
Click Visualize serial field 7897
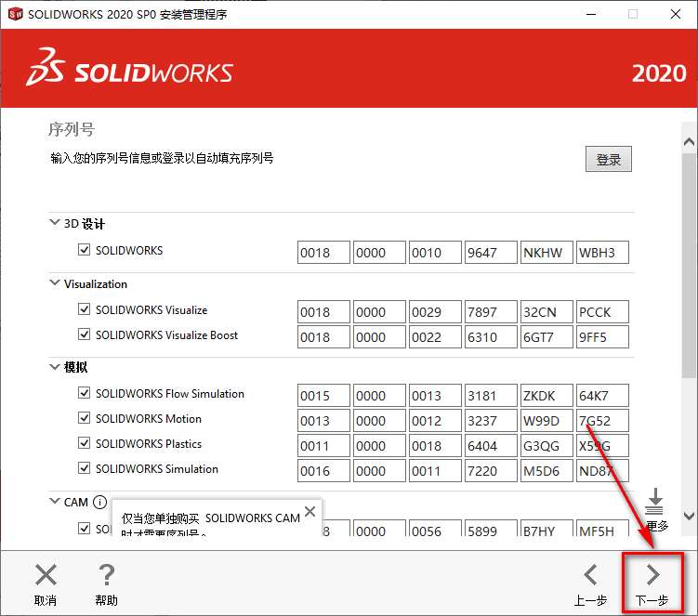tap(491, 311)
